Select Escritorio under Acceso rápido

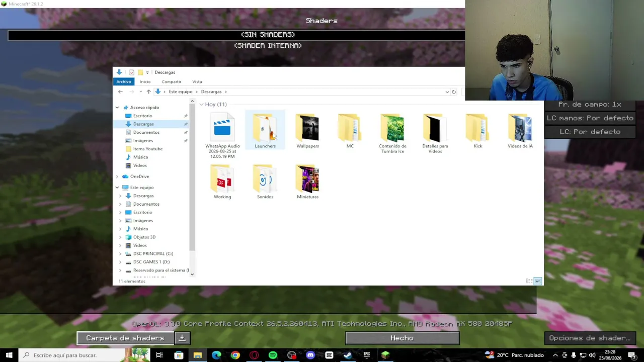pos(142,116)
